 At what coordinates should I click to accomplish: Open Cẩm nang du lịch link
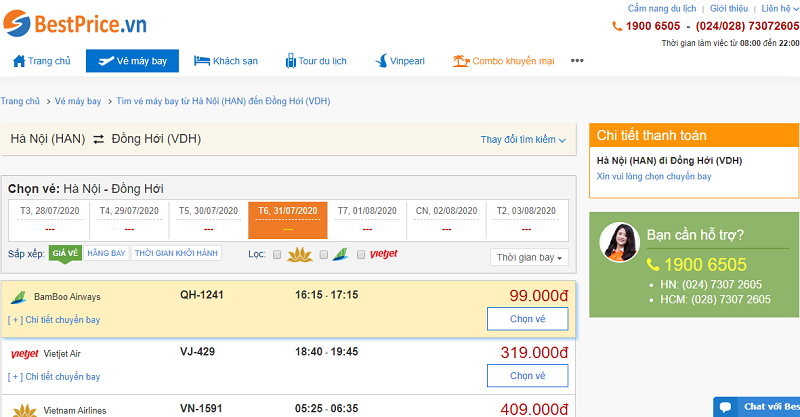click(662, 9)
